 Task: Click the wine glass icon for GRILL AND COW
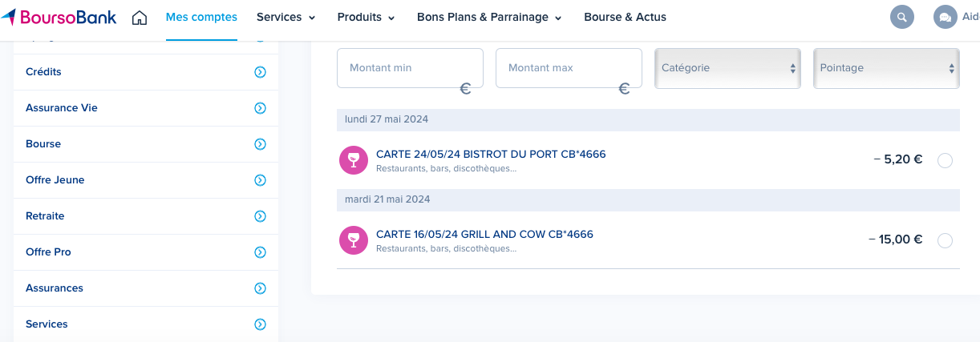coord(354,240)
